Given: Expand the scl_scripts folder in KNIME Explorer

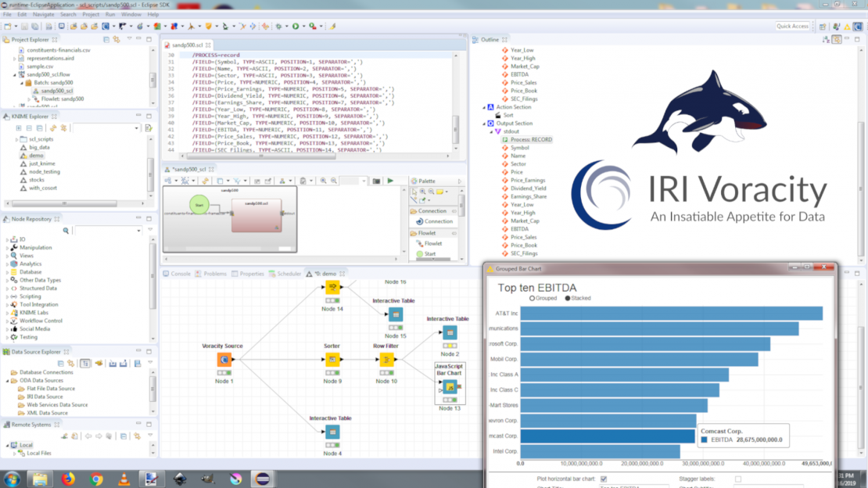Looking at the screenshot, I should click(x=16, y=139).
